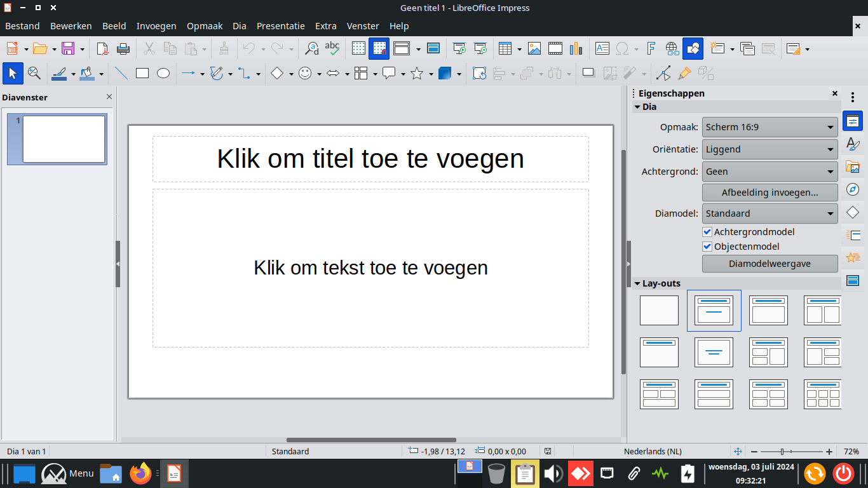Click the Print toolbar icon
Image resolution: width=868 pixels, height=488 pixels.
(x=123, y=48)
